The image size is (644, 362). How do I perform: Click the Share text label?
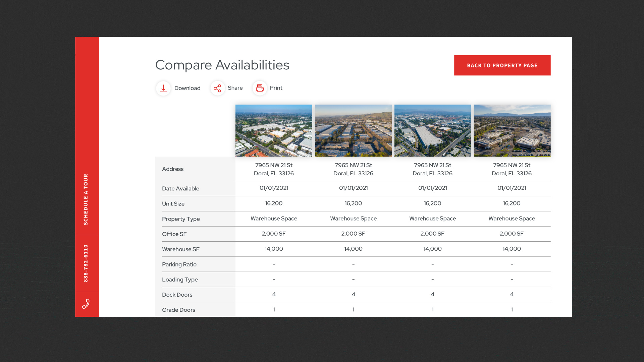click(235, 88)
